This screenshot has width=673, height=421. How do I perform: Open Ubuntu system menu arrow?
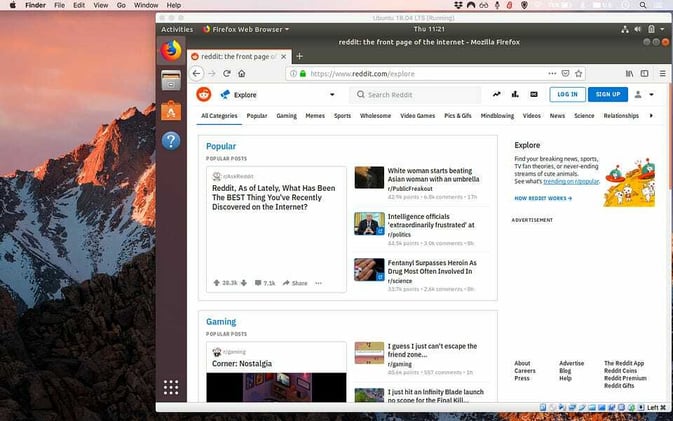click(x=662, y=29)
